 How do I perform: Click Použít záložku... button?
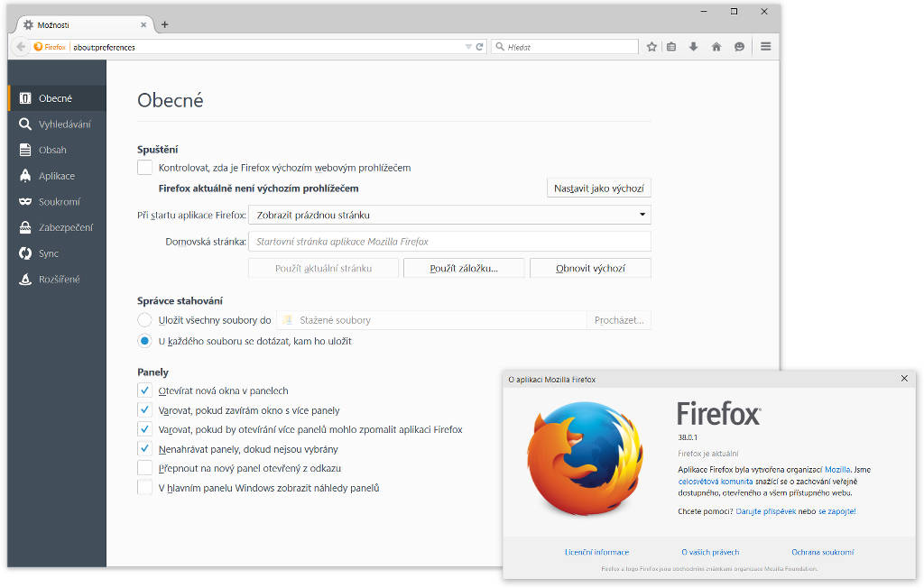[464, 268]
